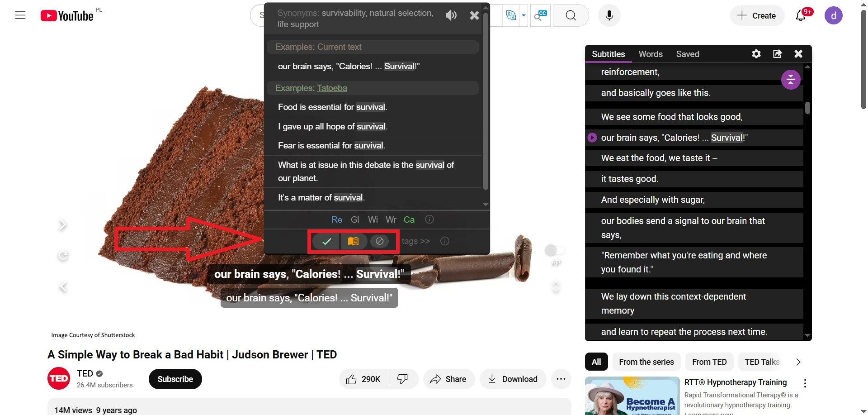This screenshot has width=868, height=415.
Task: Switch to the Saved tab
Action: click(x=687, y=54)
